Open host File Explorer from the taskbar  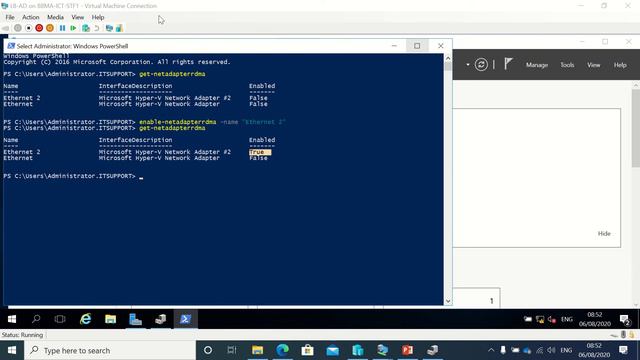[x=257, y=350]
